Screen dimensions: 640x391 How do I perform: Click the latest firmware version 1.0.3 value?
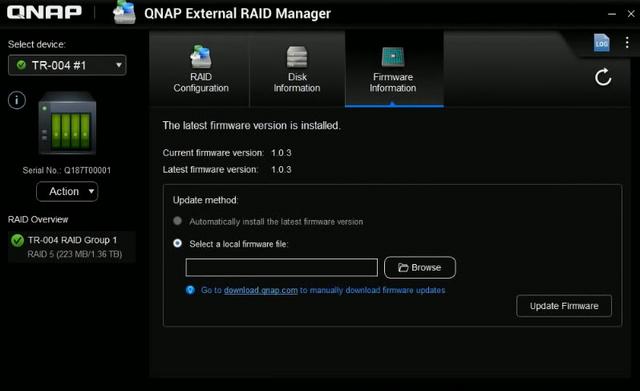click(x=281, y=169)
